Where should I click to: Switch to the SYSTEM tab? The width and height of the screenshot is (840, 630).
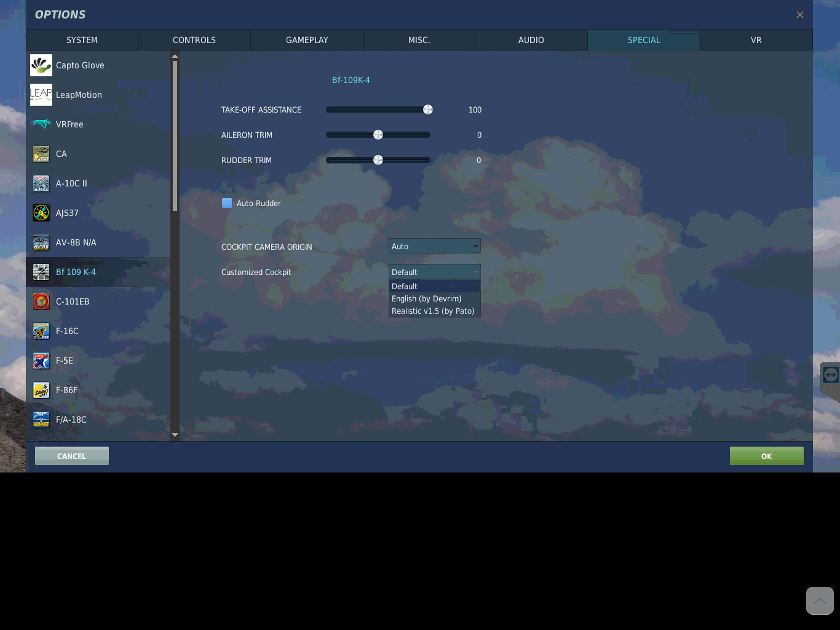tap(82, 40)
